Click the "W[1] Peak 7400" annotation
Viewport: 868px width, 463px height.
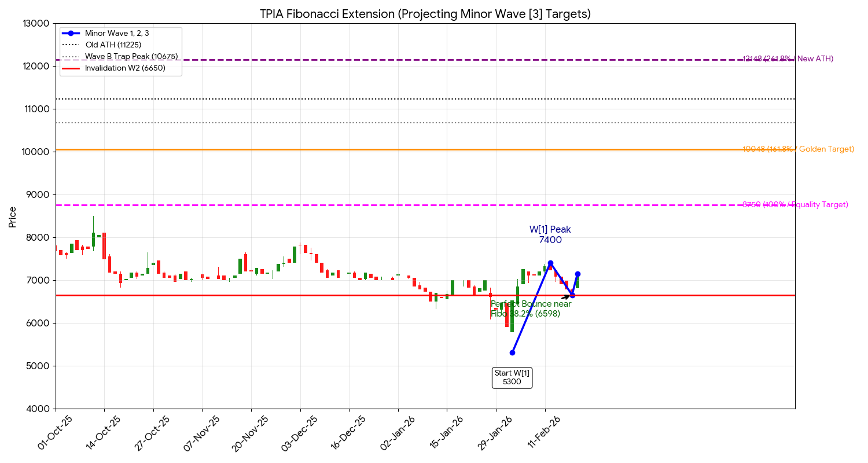[550, 234]
